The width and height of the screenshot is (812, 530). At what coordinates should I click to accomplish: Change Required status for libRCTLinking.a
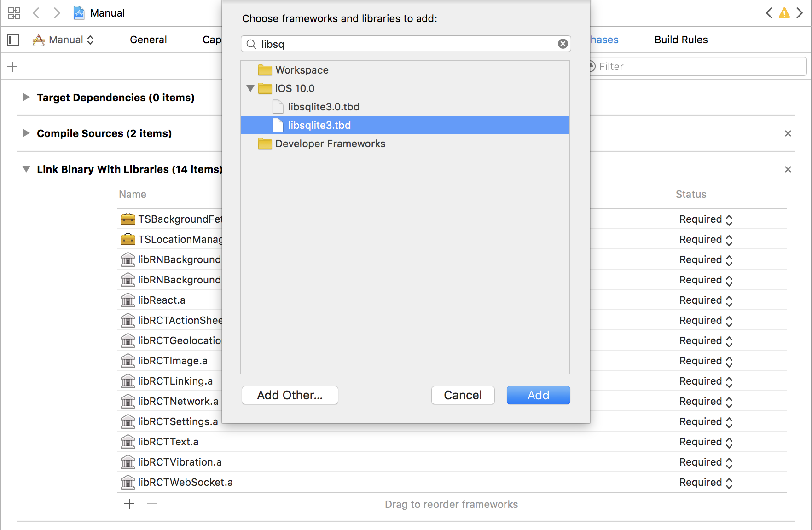coord(706,381)
